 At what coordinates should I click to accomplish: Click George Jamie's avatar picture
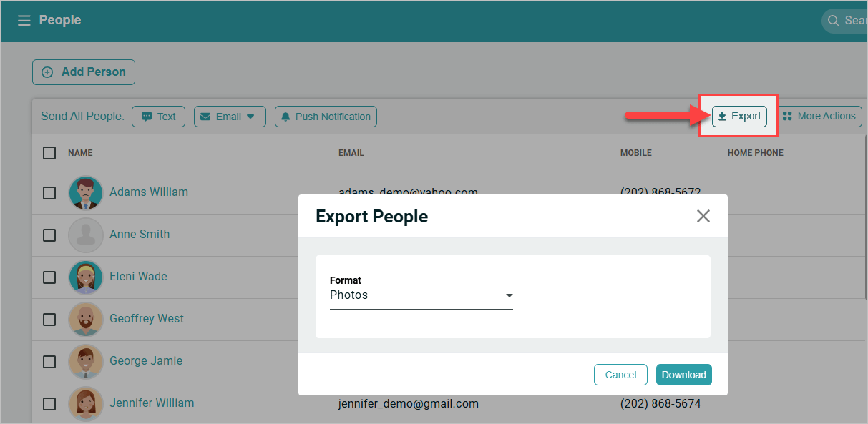86,361
